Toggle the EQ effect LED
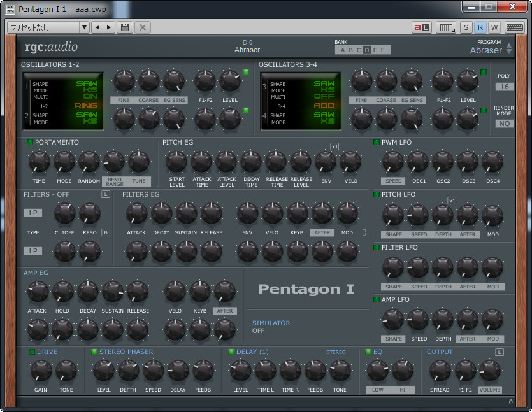The image size is (532, 412). (368, 352)
